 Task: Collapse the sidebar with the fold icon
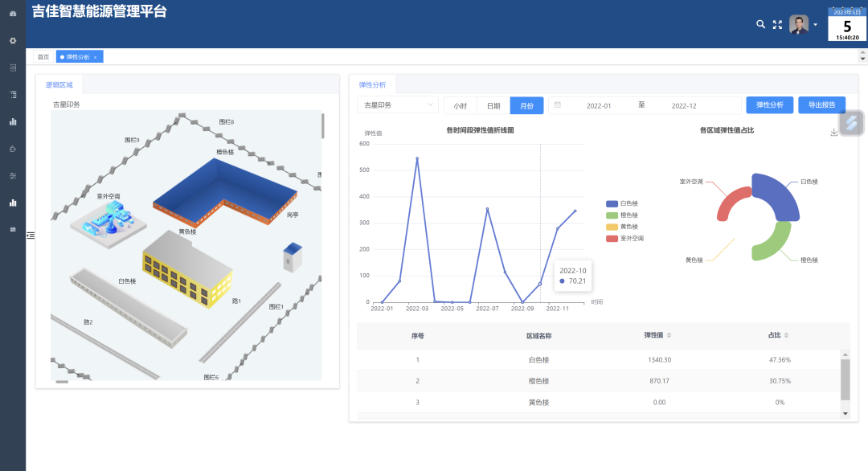[31, 235]
